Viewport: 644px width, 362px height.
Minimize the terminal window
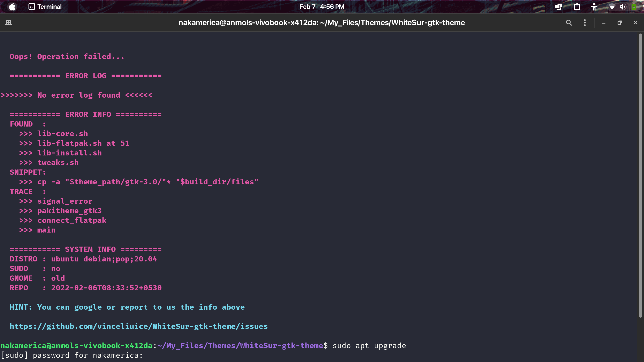click(604, 23)
